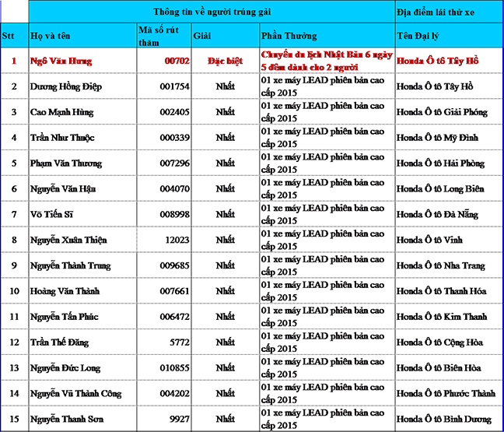
Task: Select dealer cell 'Honda Ô tô Bình Dương'
Action: (x=450, y=419)
